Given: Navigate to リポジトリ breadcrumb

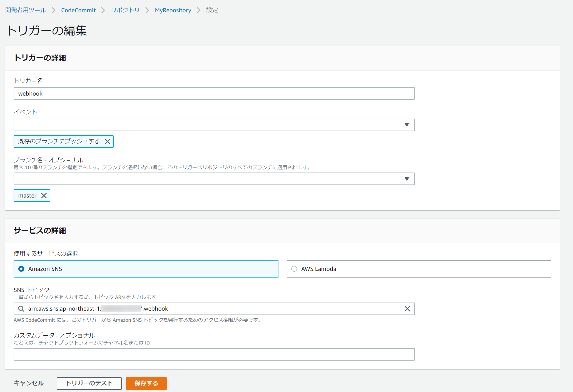Looking at the screenshot, I should coord(125,10).
